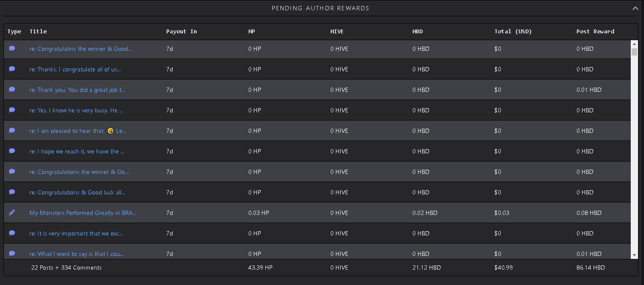The width and height of the screenshot is (644, 285).
Task: Open 're: Yes, I know he is very busy' link
Action: point(76,110)
